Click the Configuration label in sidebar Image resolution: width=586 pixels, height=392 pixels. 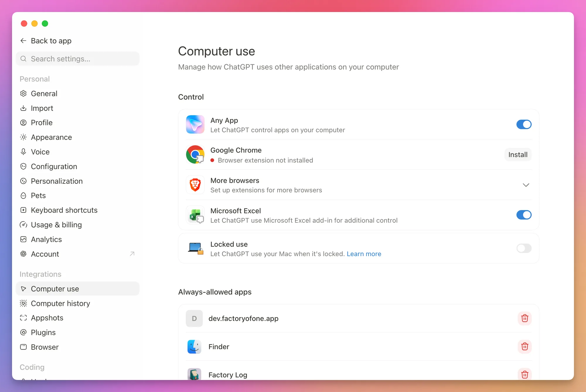54,166
